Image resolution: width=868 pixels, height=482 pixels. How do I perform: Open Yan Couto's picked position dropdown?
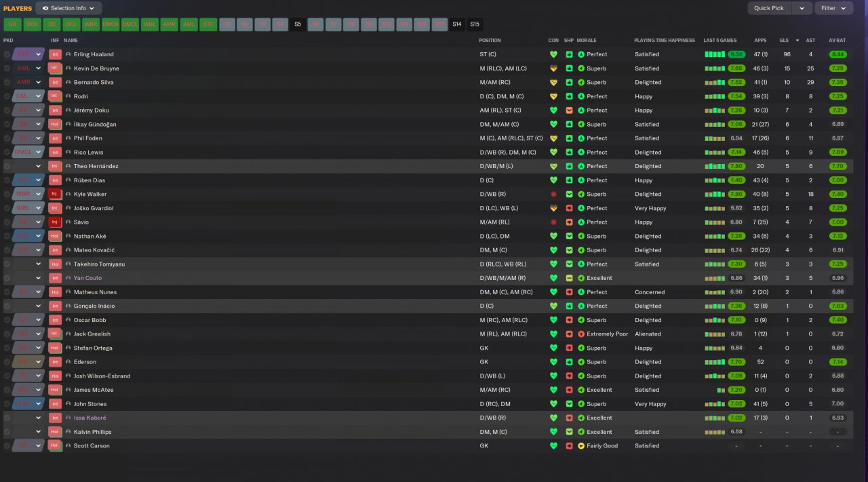click(28, 278)
